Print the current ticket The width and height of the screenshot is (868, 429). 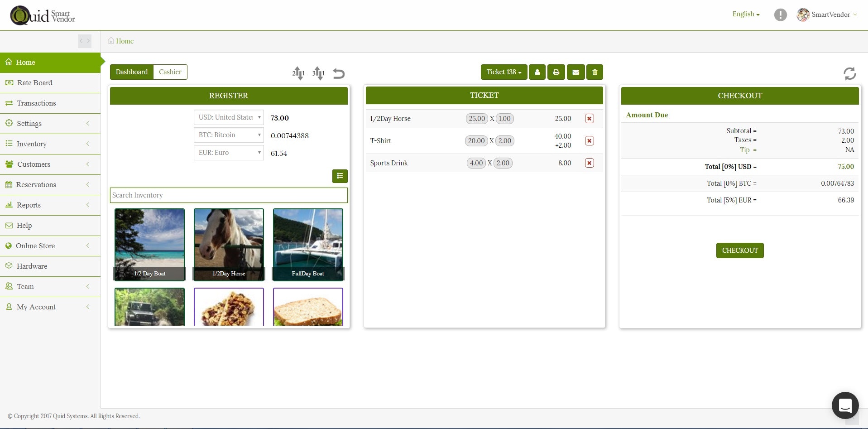(556, 72)
